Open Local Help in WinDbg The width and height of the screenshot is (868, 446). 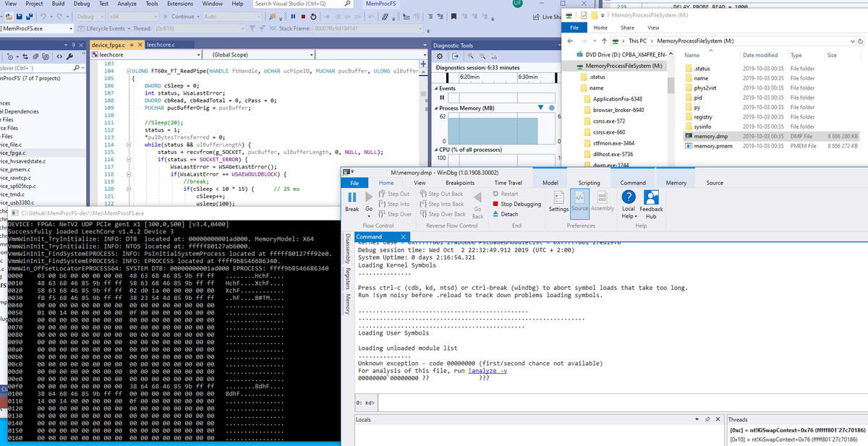tap(629, 205)
